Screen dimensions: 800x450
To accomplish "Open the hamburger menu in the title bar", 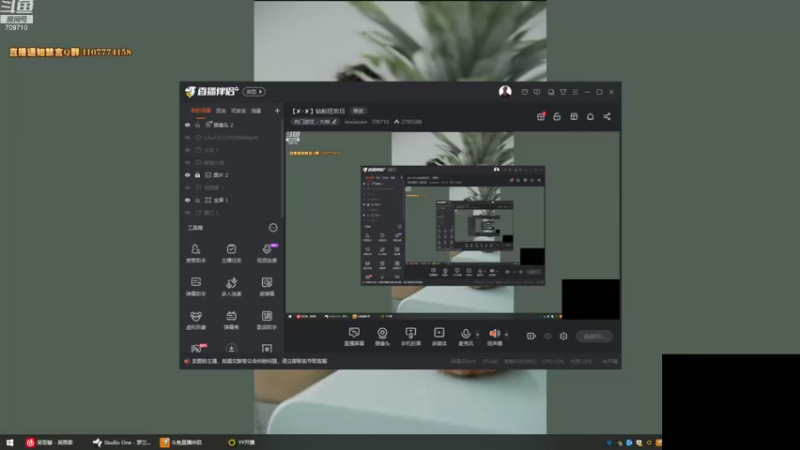I will point(575,92).
